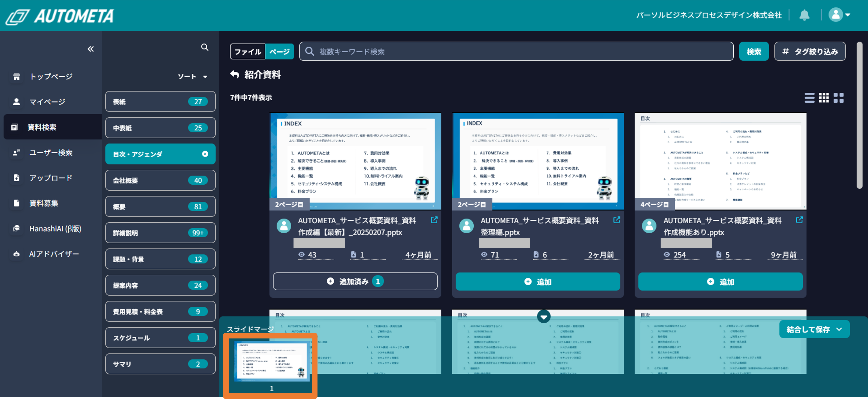Add the 作成機能あり.pptx slide with 追加

point(720,281)
